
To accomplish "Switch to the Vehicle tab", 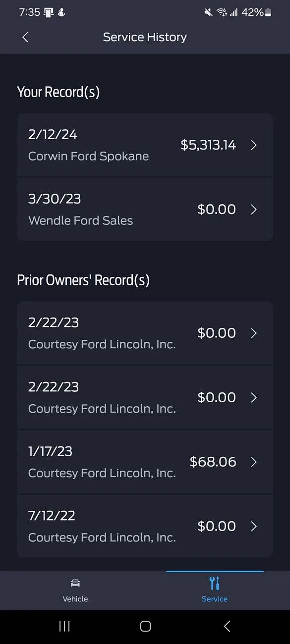I will [x=75, y=590].
